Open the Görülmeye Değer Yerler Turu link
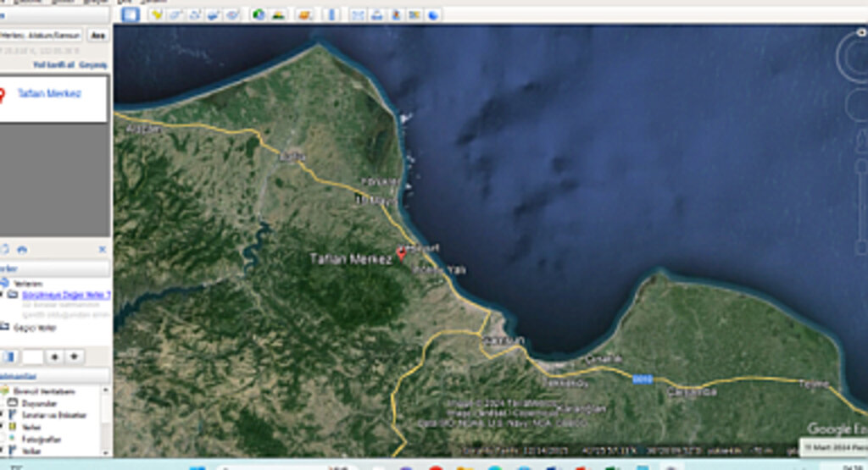The width and height of the screenshot is (868, 470). 66,295
